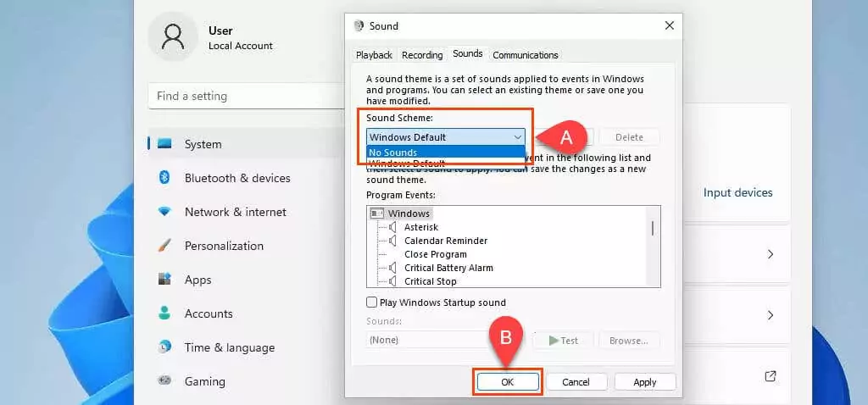Click the external link icon in Settings window
This screenshot has height=405, width=868.
[x=770, y=376]
